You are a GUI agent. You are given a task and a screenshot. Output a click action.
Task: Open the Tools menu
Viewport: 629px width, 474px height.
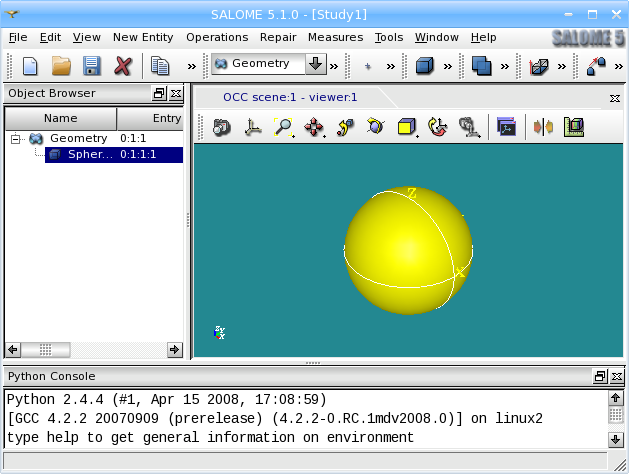(389, 37)
